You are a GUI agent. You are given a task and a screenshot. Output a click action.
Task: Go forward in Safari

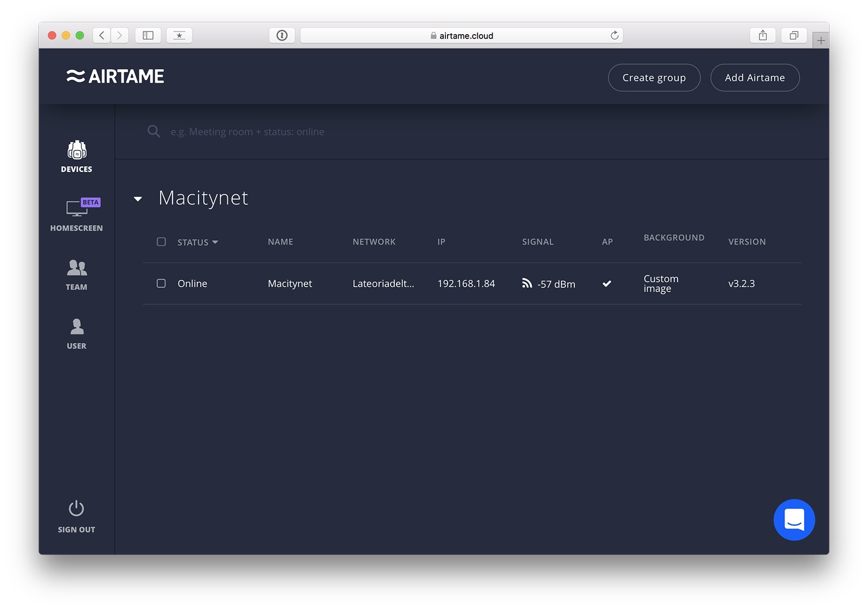(x=119, y=35)
